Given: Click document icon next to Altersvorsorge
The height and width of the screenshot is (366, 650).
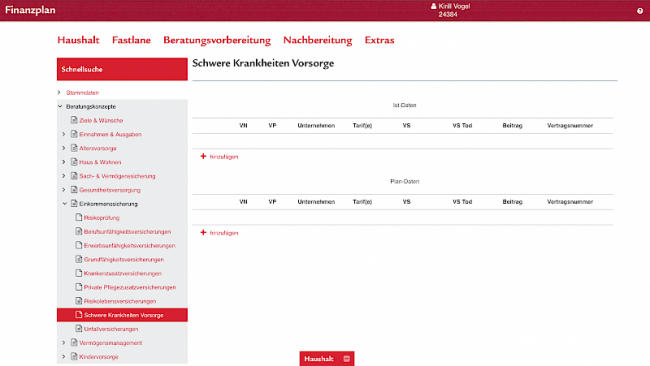Looking at the screenshot, I should point(74,148).
